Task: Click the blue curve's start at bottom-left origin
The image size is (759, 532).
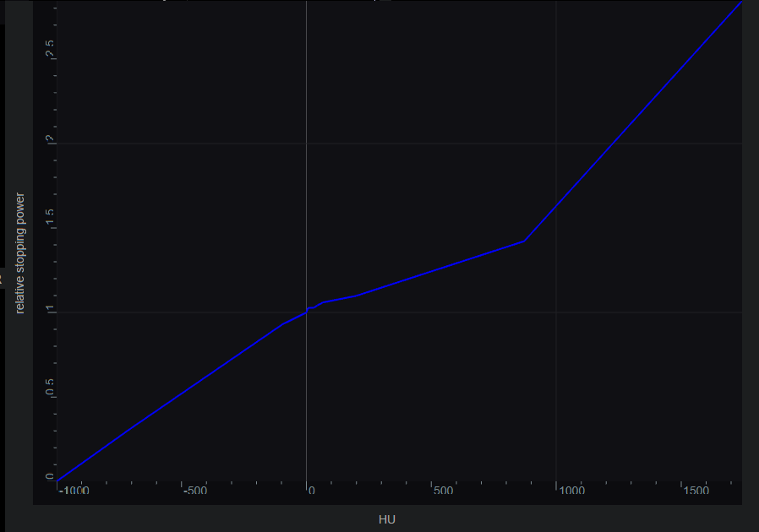Action: pos(58,480)
